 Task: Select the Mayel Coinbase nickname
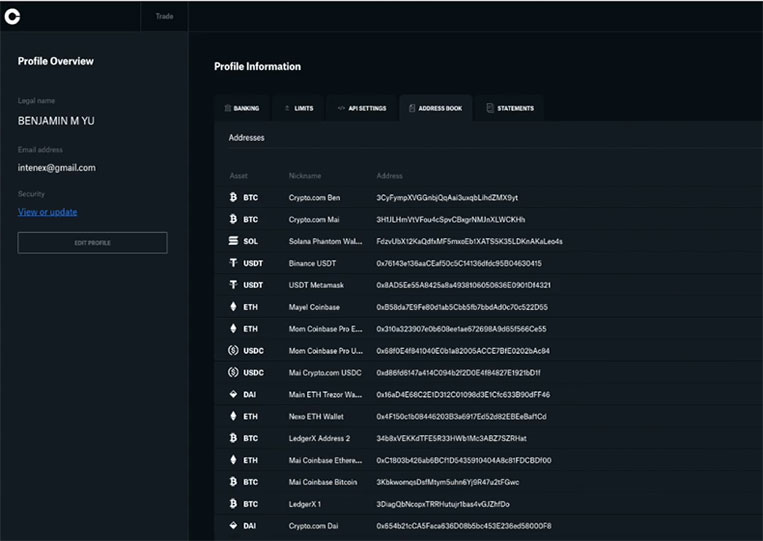(314, 307)
